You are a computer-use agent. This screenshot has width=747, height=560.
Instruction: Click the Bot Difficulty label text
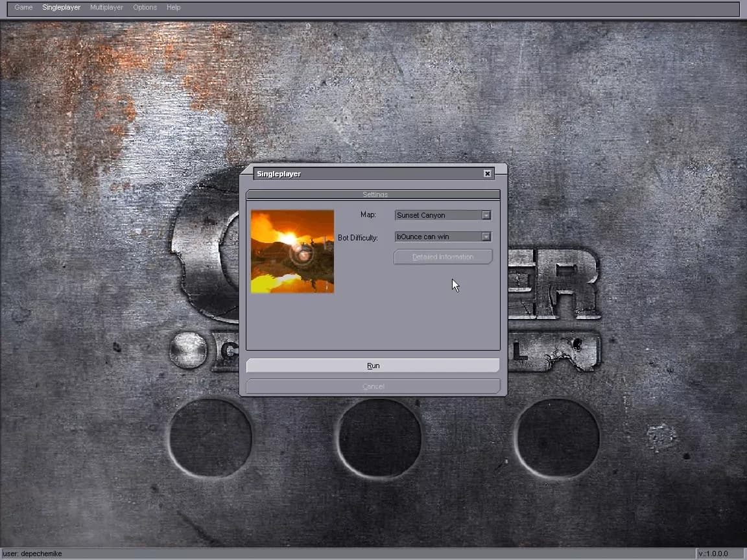[x=357, y=238]
